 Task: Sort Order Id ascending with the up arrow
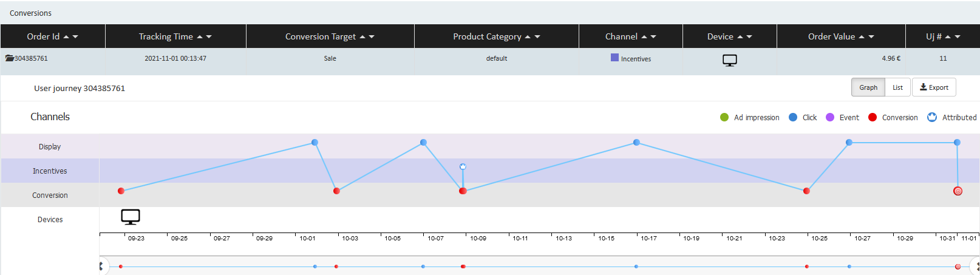point(66,37)
